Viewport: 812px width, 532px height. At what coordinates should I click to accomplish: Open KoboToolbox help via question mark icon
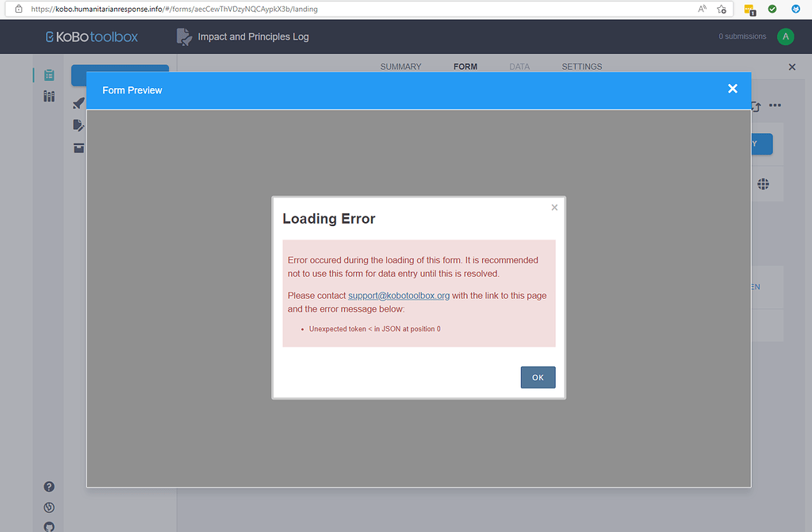48,486
